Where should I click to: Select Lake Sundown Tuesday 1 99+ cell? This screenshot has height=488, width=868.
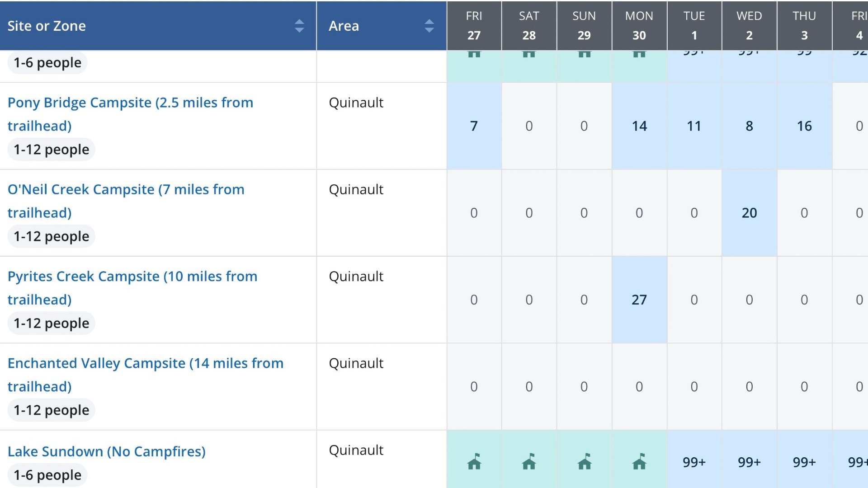(694, 462)
